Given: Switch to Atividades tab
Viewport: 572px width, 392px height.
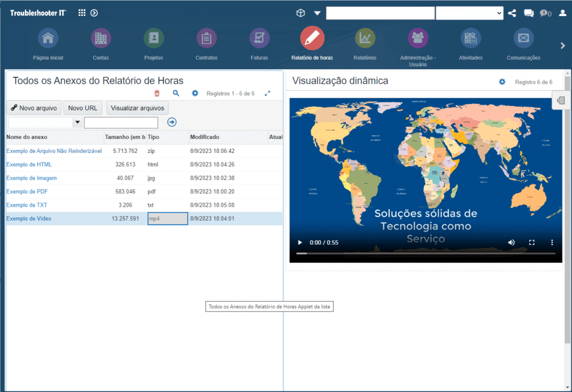Looking at the screenshot, I should [x=470, y=44].
